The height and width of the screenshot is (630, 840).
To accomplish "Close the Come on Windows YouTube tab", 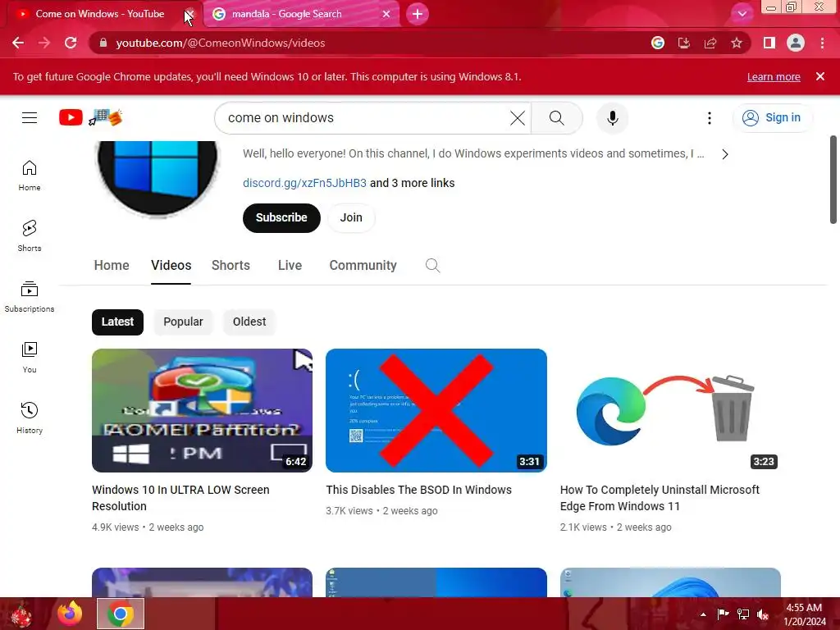I will tap(189, 14).
